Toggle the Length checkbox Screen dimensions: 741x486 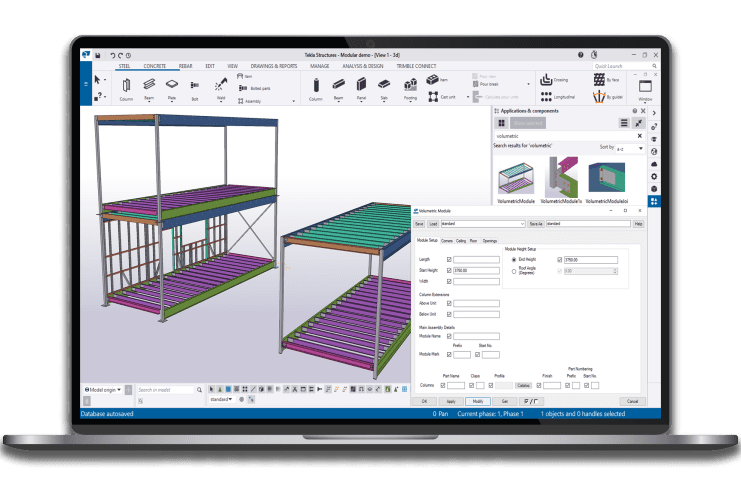(x=450, y=259)
